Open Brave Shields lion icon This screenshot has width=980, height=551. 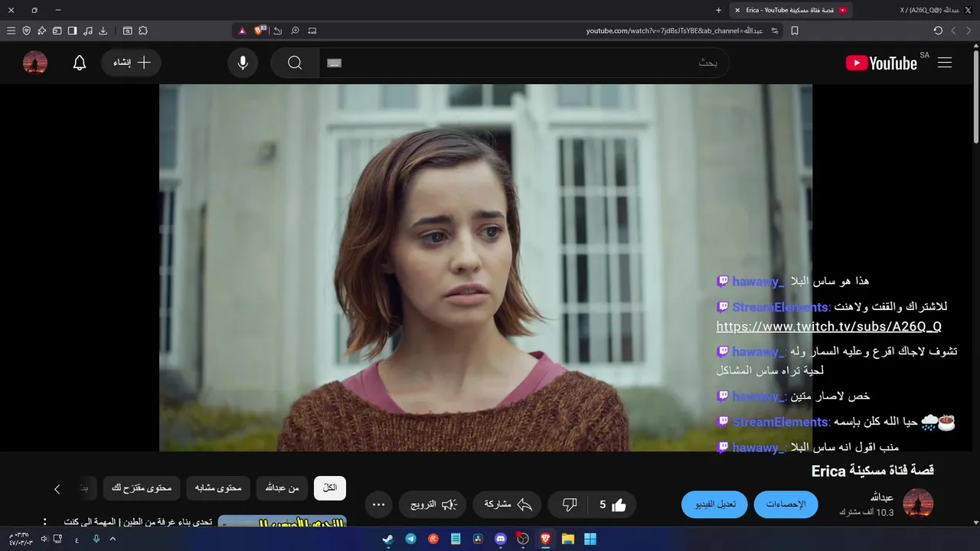click(260, 31)
